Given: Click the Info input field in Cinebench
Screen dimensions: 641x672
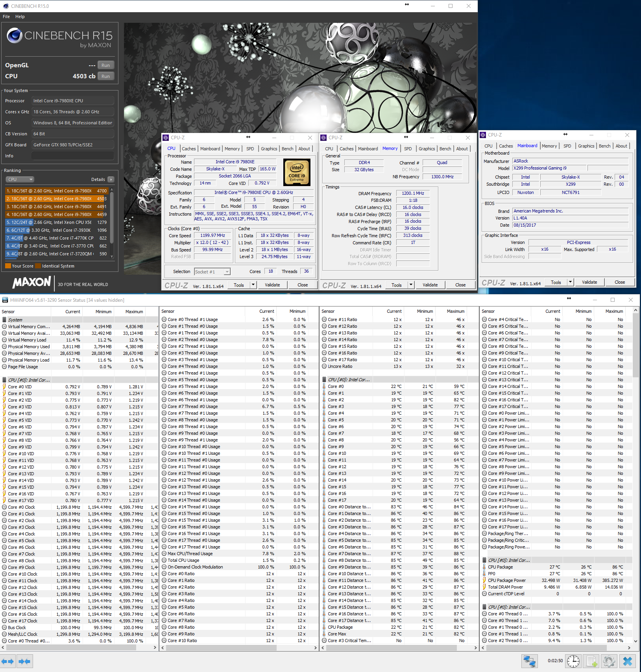Looking at the screenshot, I should pyautogui.click(x=73, y=156).
